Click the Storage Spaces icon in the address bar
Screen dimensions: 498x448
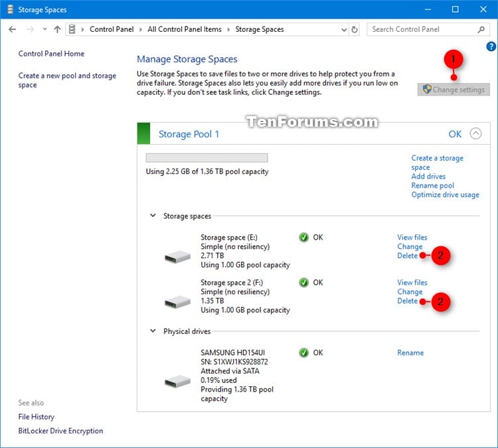(x=72, y=29)
